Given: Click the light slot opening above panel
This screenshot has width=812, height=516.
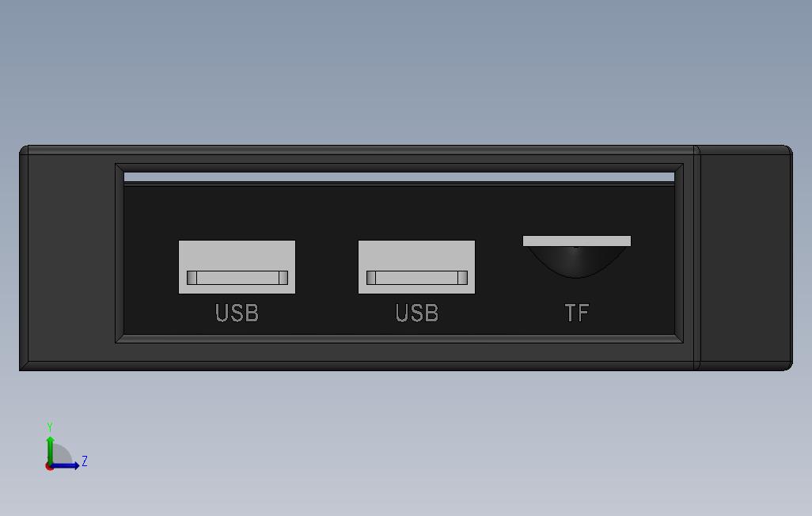Looking at the screenshot, I should [399, 176].
